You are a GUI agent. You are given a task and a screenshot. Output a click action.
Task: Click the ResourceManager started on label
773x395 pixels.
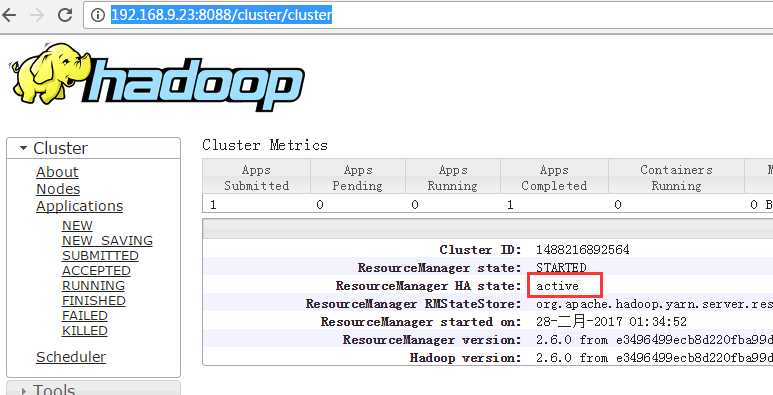[x=421, y=322]
